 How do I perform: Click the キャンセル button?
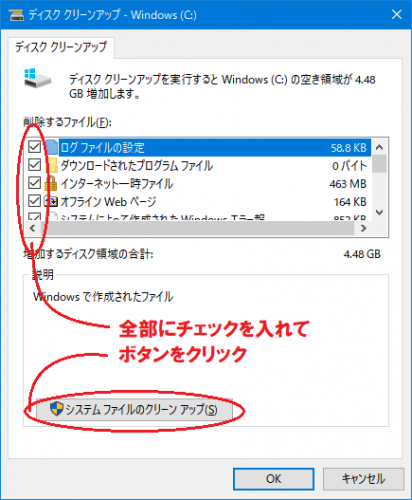click(363, 479)
